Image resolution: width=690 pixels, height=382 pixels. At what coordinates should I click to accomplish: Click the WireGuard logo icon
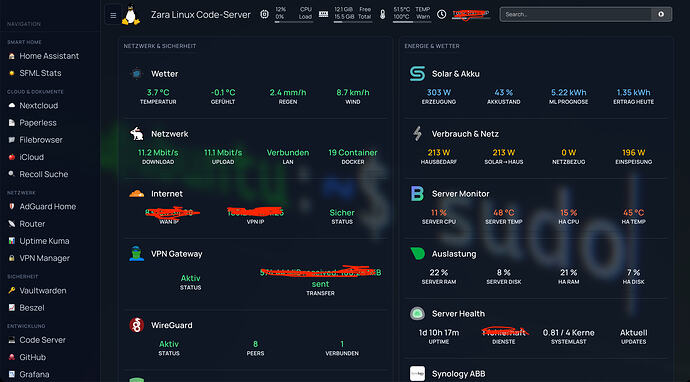pos(137,325)
